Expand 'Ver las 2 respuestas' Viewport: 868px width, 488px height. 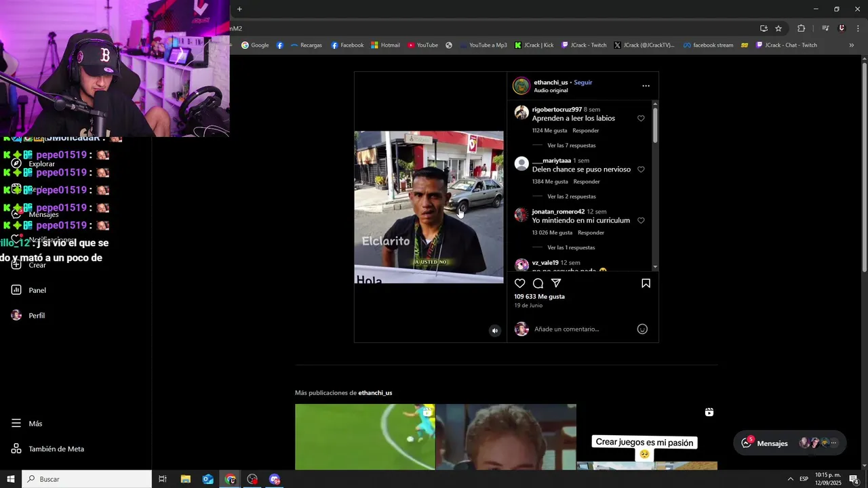(571, 197)
